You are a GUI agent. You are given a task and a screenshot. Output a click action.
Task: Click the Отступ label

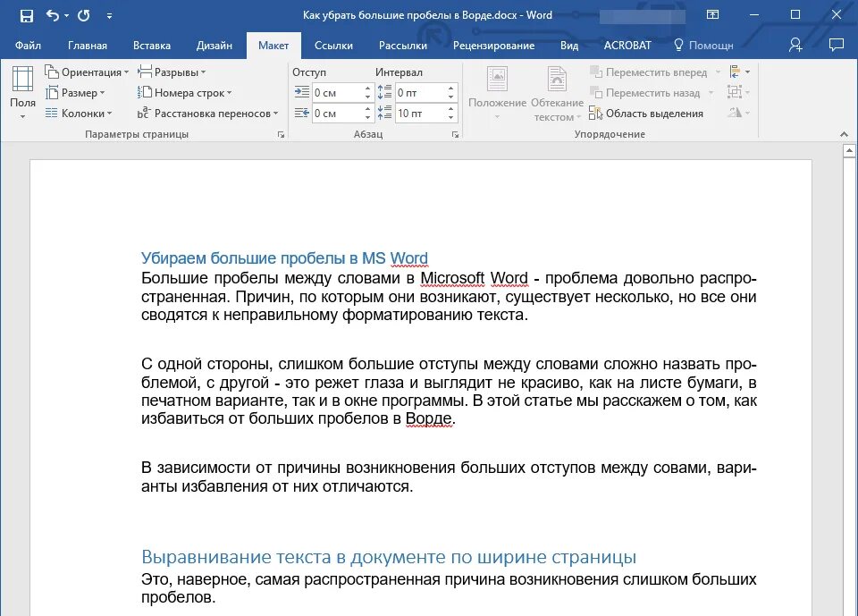click(x=309, y=72)
